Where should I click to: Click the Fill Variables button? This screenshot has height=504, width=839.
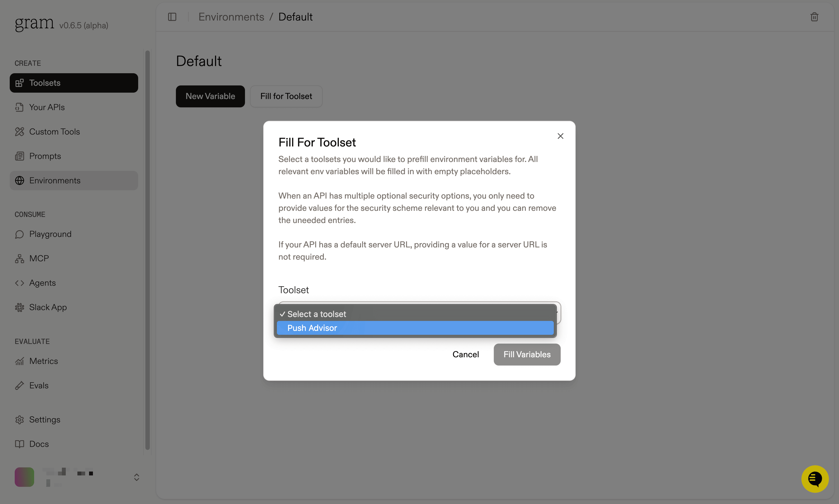[527, 354]
